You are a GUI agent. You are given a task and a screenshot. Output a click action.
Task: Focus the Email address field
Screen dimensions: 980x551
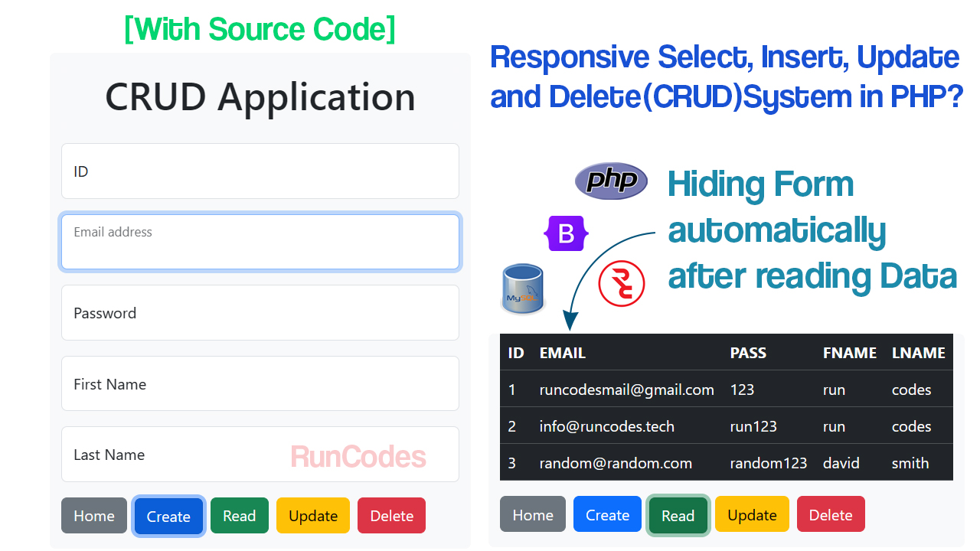[260, 242]
